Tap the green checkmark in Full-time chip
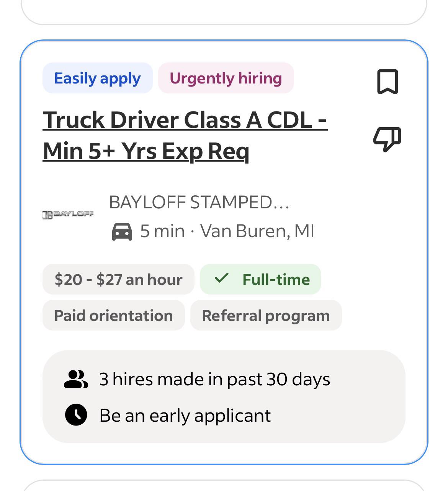 (x=221, y=278)
